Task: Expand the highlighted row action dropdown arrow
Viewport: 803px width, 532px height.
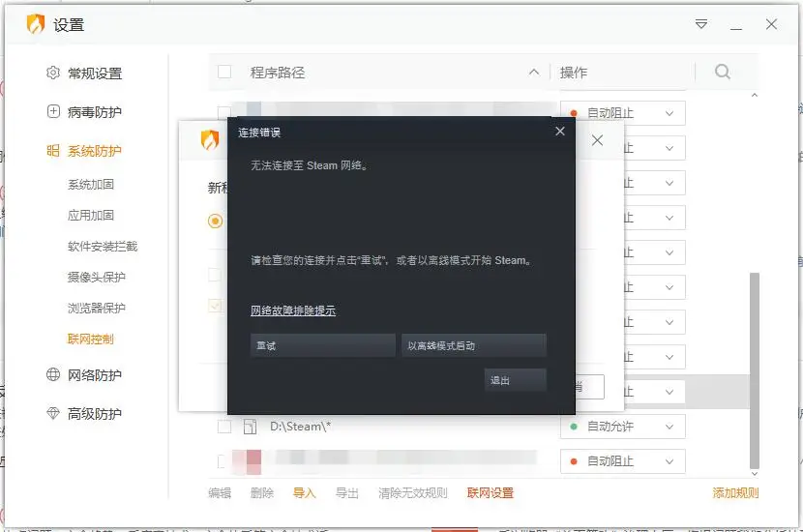Action: 669,392
